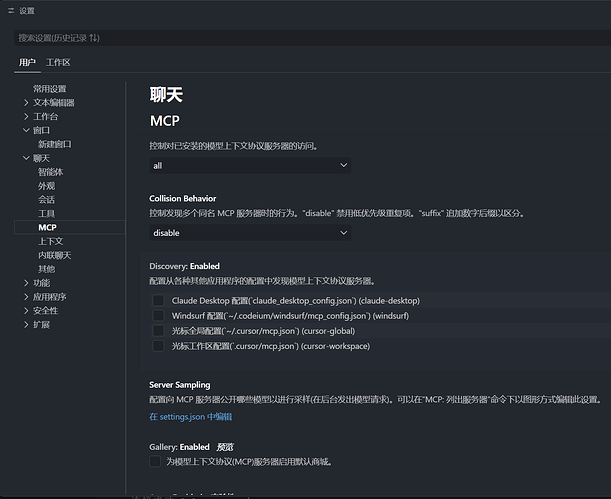The image size is (611, 499).
Task: Select 工具 under 聊天
Action: (x=46, y=213)
